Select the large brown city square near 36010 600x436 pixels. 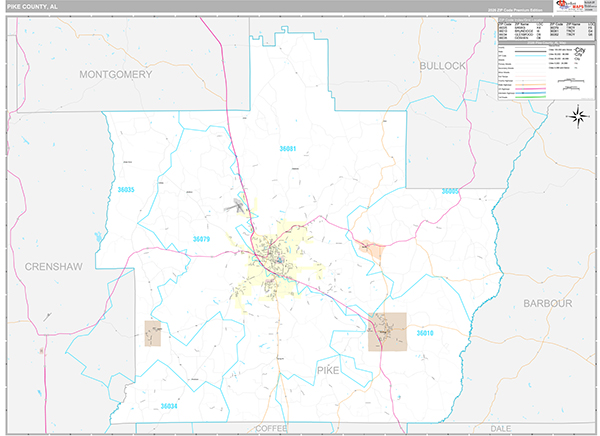point(387,331)
